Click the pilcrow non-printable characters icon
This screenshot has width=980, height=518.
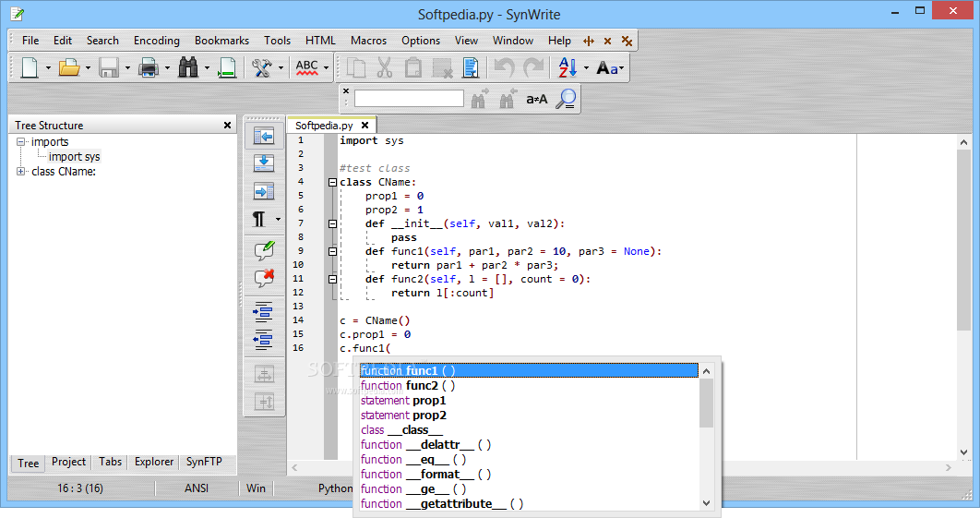[x=258, y=219]
